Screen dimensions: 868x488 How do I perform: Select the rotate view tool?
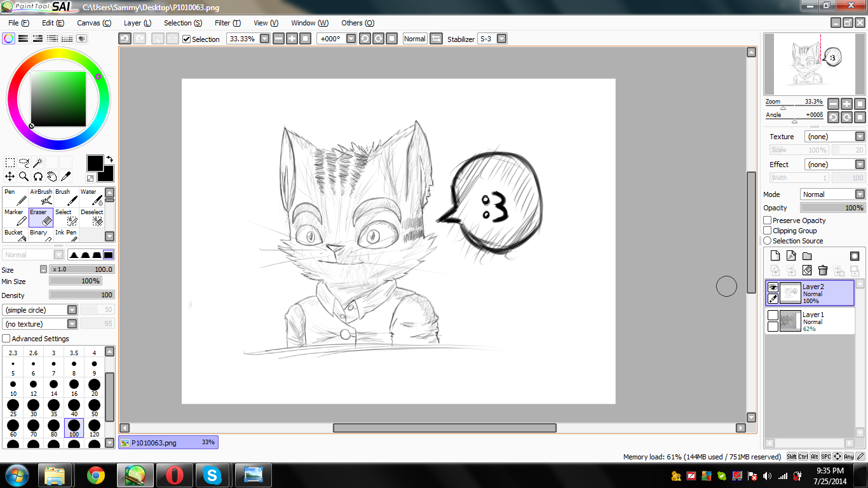pyautogui.click(x=38, y=177)
